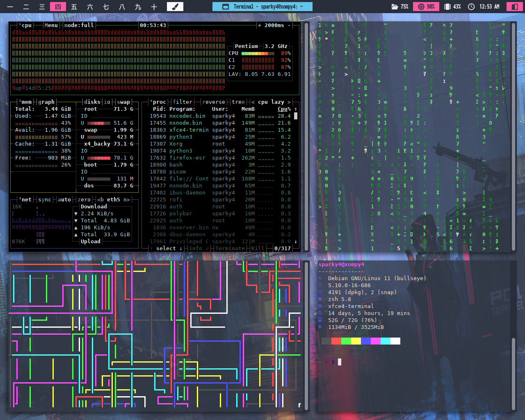
Task: Toggle the reverse sorting option in proc
Action: (213, 102)
